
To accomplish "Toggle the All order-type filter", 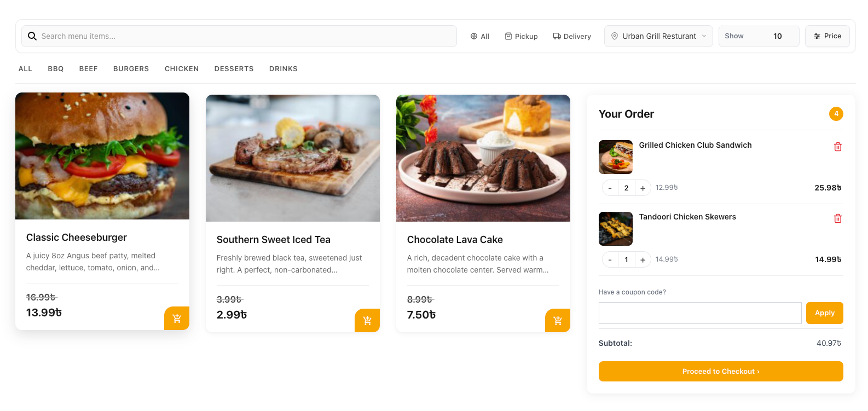I will click(479, 36).
